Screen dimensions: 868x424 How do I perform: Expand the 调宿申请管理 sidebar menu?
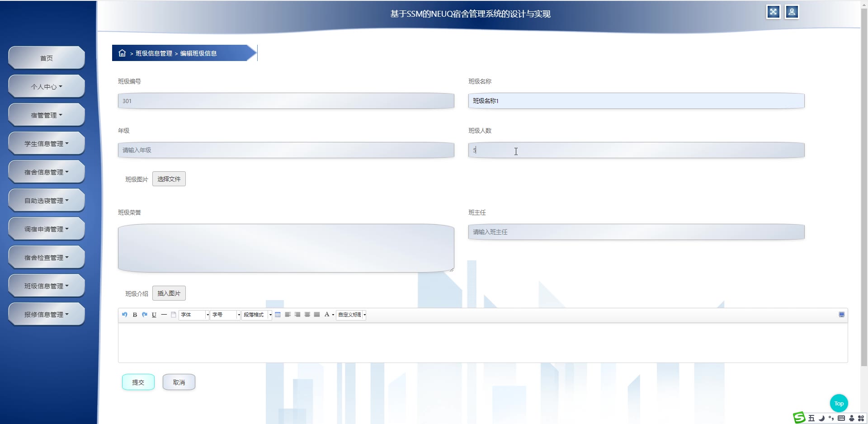coord(47,229)
